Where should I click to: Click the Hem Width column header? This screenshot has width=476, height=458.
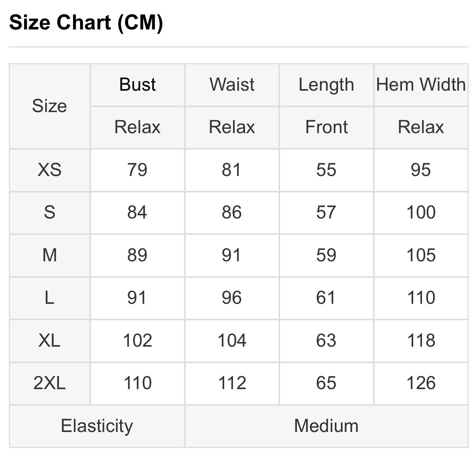coord(421,85)
